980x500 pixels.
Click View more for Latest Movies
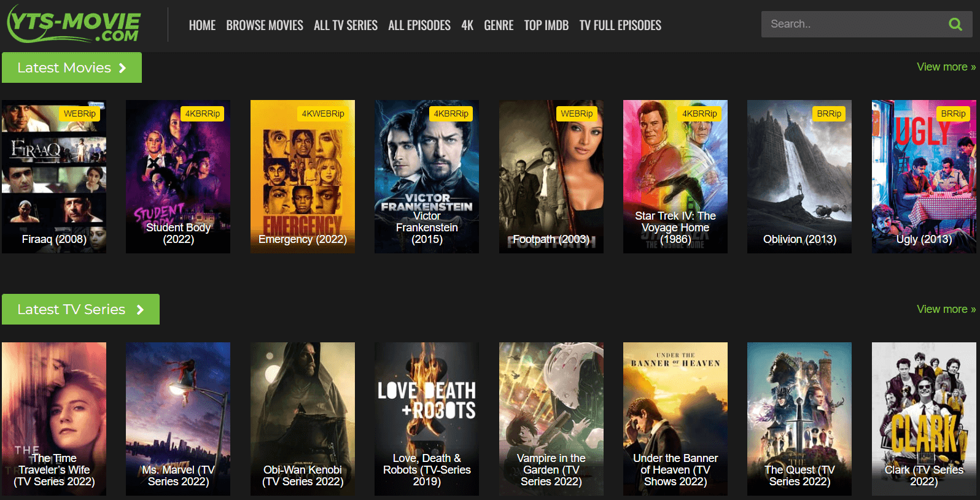(x=946, y=67)
